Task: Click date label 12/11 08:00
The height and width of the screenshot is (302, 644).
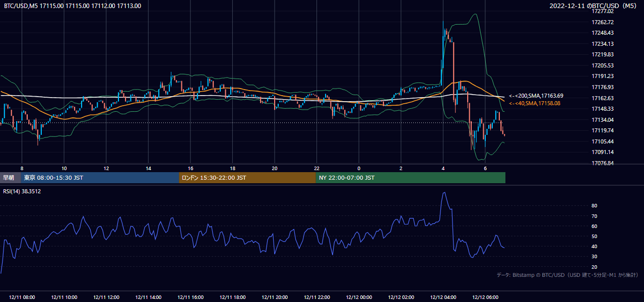Action: point(22,297)
